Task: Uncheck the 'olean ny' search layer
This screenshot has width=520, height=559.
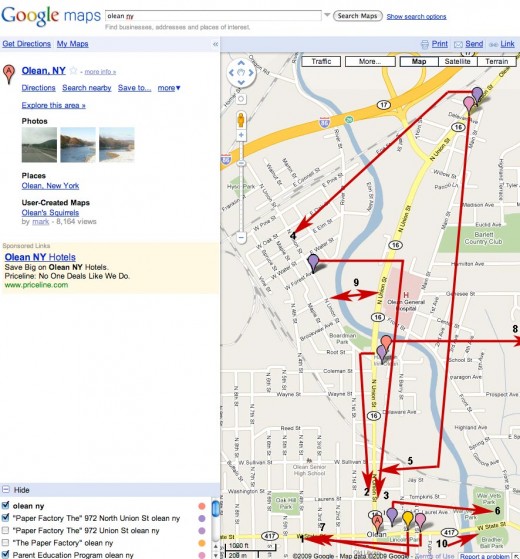Action: click(x=5, y=505)
